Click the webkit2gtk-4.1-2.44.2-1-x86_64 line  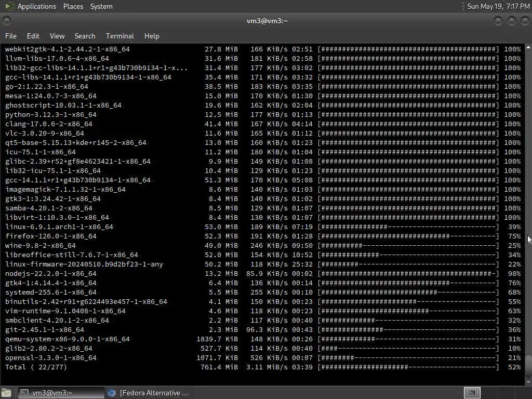click(x=263, y=49)
